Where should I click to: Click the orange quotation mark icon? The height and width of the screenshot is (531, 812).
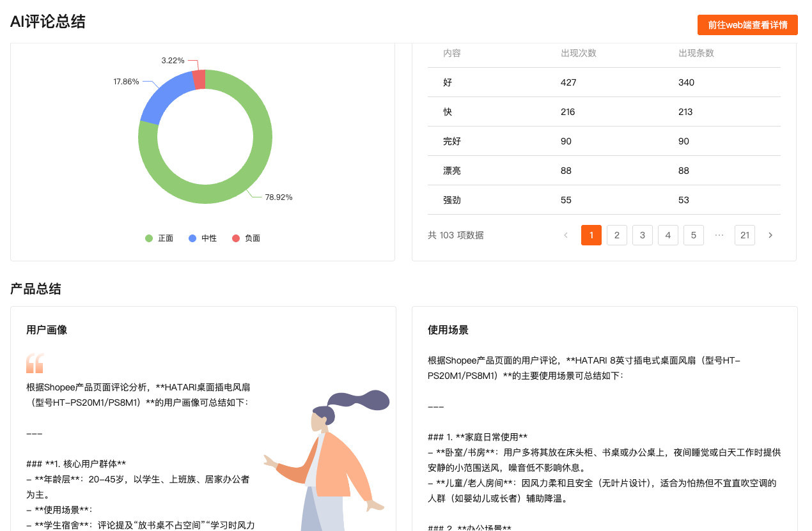35,363
